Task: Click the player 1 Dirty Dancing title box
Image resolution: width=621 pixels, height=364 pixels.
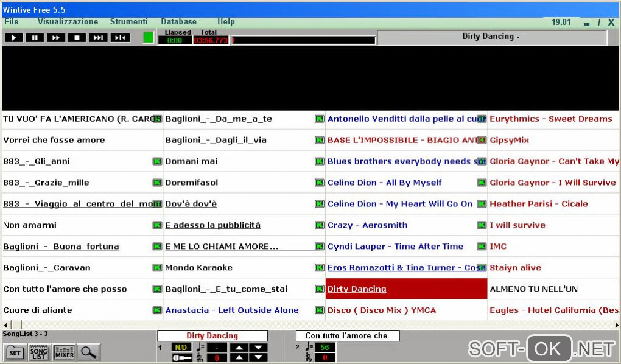Action: click(x=212, y=335)
